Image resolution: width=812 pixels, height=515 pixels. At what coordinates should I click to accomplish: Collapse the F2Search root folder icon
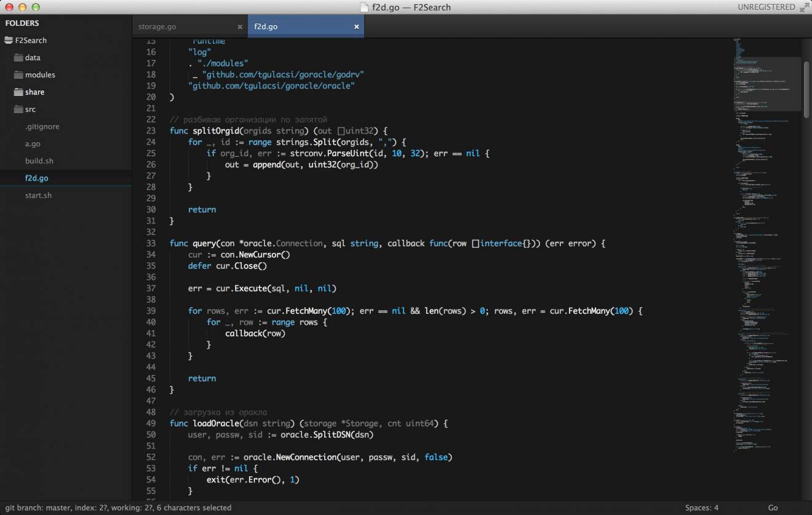pyautogui.click(x=9, y=40)
